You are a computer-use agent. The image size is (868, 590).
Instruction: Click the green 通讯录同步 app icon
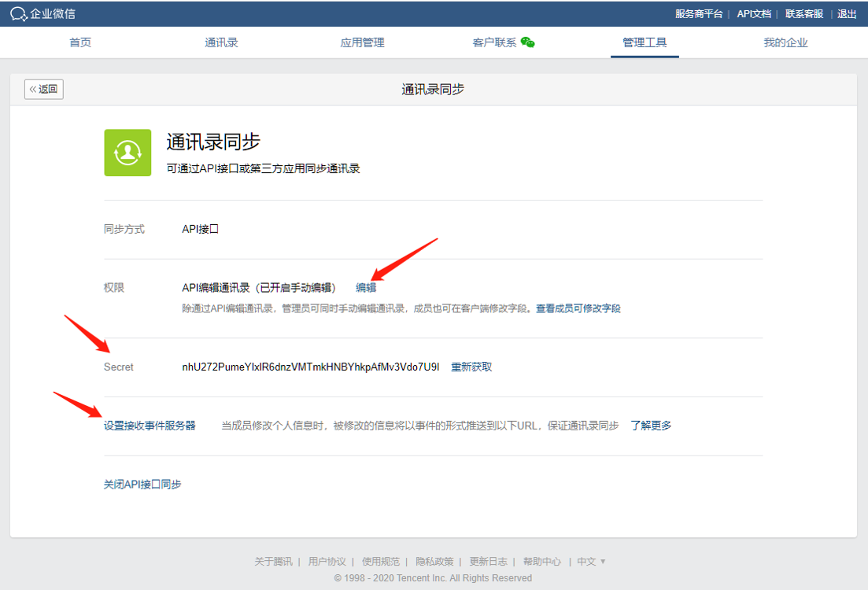pos(127,153)
